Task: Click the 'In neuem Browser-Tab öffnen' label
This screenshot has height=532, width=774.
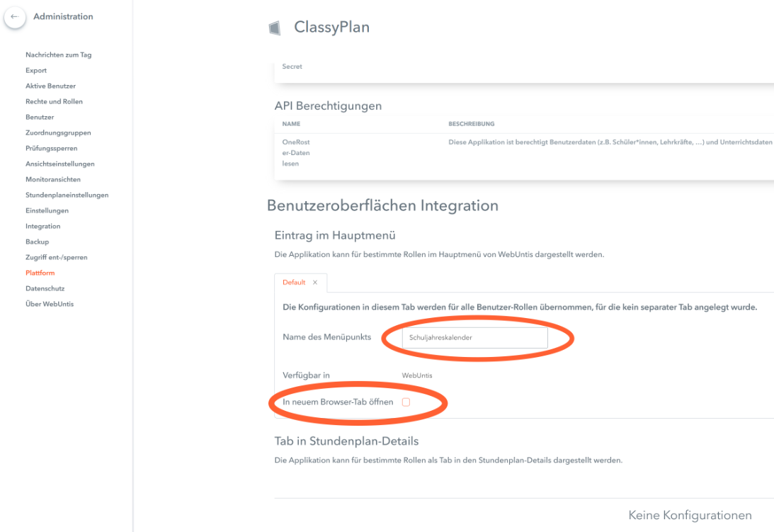Action: [338, 402]
